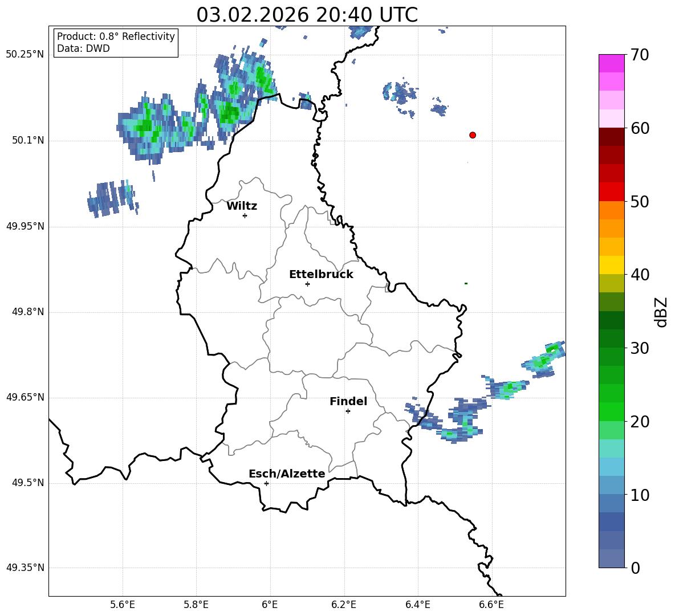
Task: Click the 'Ettelbruck' city label
Action: point(321,275)
